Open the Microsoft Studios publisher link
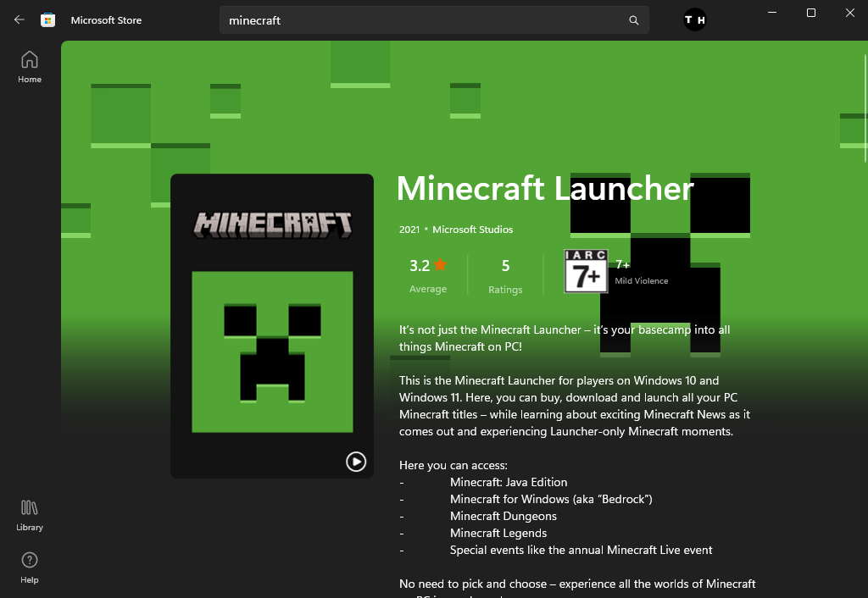868x598 pixels. coord(472,229)
